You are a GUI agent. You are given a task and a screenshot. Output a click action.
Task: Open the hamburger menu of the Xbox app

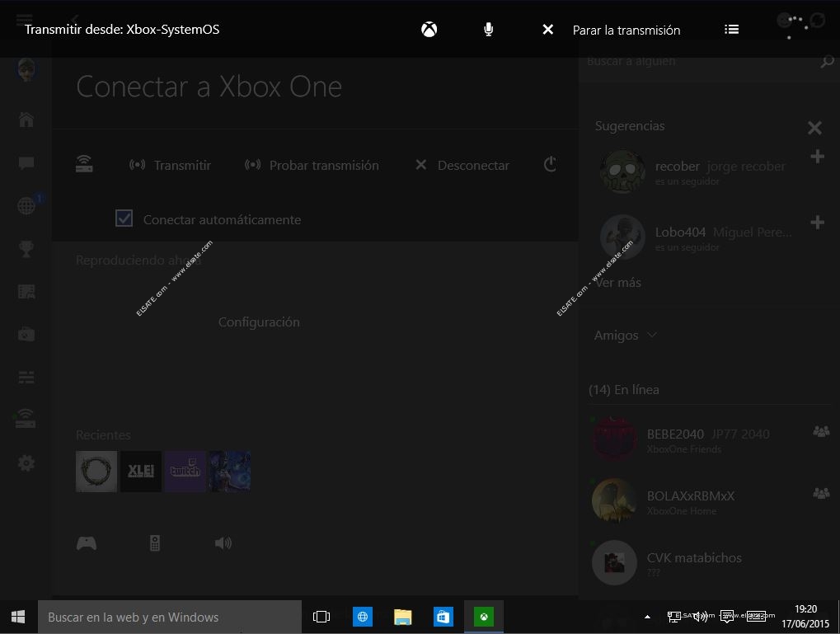pos(24,21)
